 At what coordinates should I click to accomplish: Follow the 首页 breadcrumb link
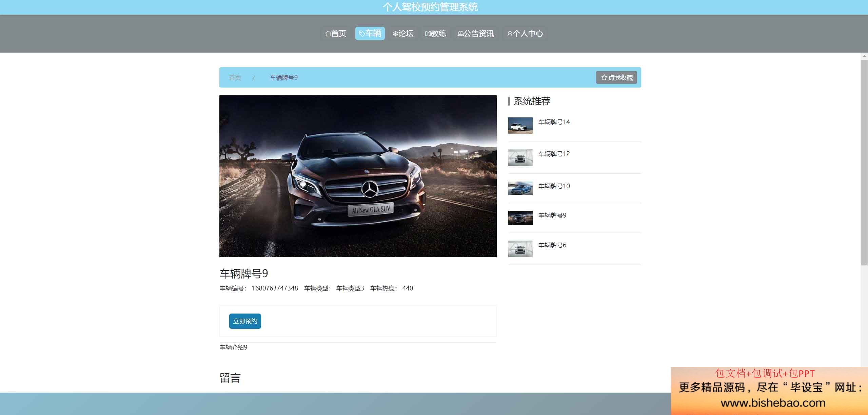(235, 78)
